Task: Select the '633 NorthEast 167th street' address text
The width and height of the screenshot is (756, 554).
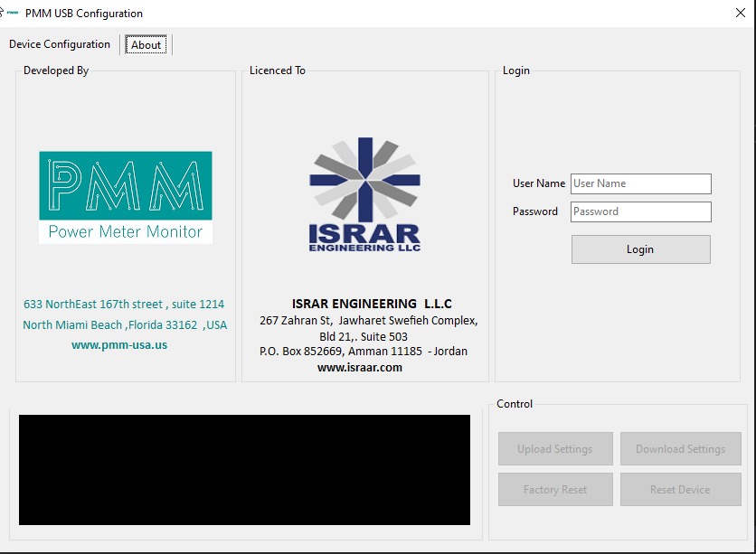Action: coord(93,305)
